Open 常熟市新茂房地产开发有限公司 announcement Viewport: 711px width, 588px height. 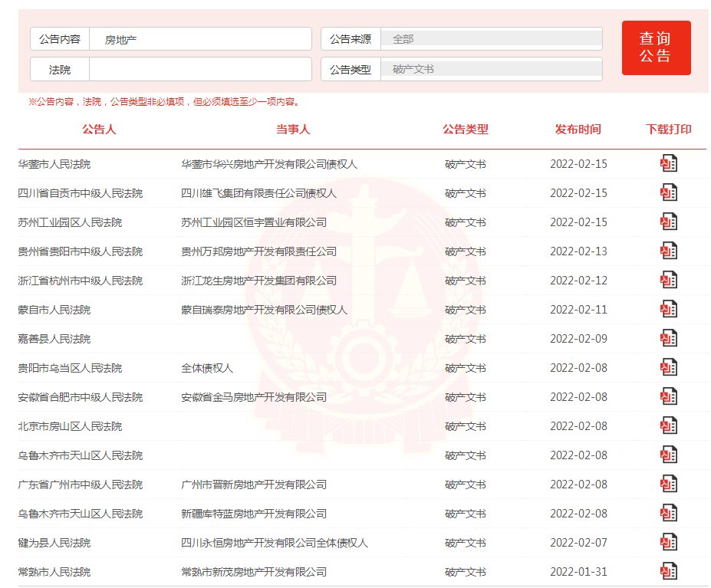254,572
